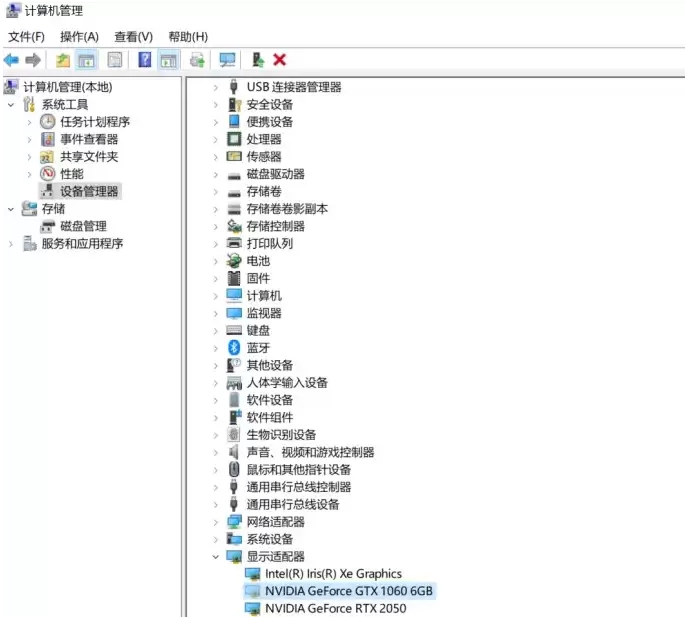Click the up one level folder icon
Image resolution: width=685 pixels, height=617 pixels.
63,60
